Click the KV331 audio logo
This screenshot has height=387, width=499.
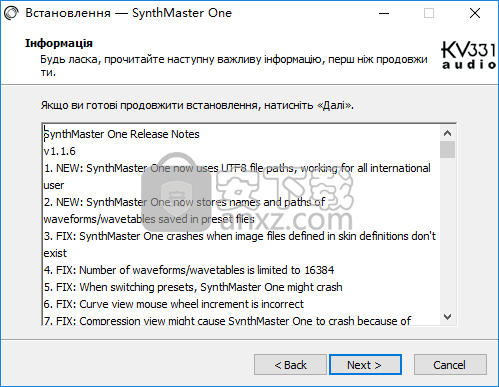click(468, 55)
